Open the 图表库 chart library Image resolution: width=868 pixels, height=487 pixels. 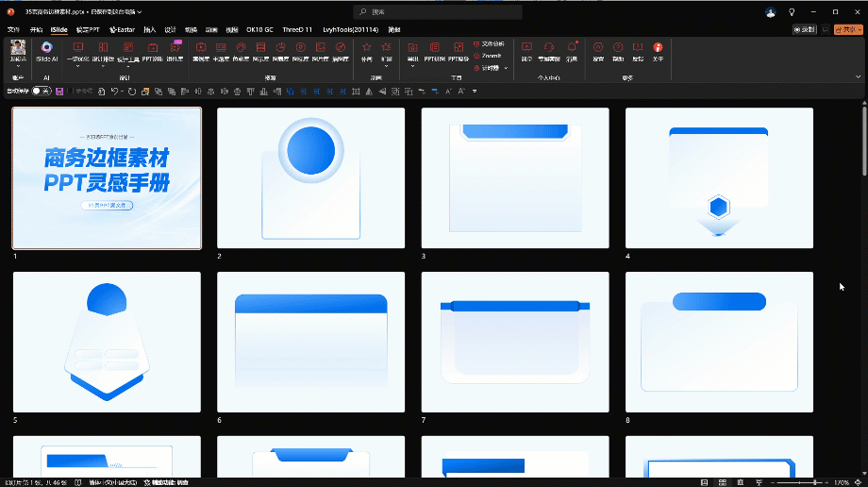280,52
